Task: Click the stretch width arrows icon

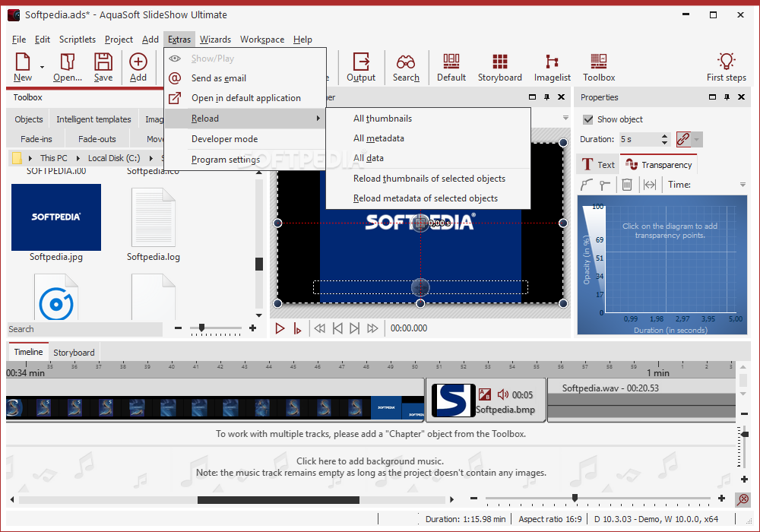Action: tap(650, 185)
